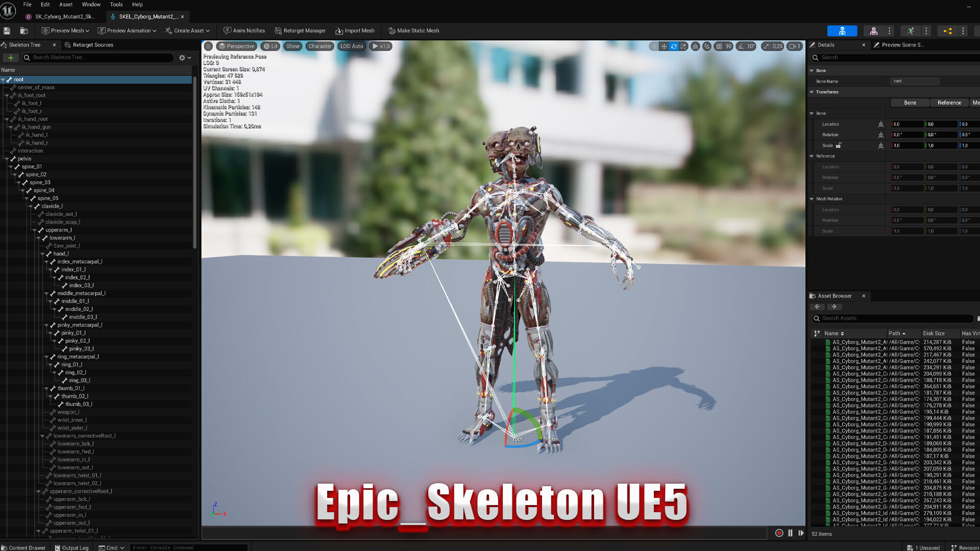Click Location space selector icon
This screenshot has width=980, height=551.
tap(880, 124)
